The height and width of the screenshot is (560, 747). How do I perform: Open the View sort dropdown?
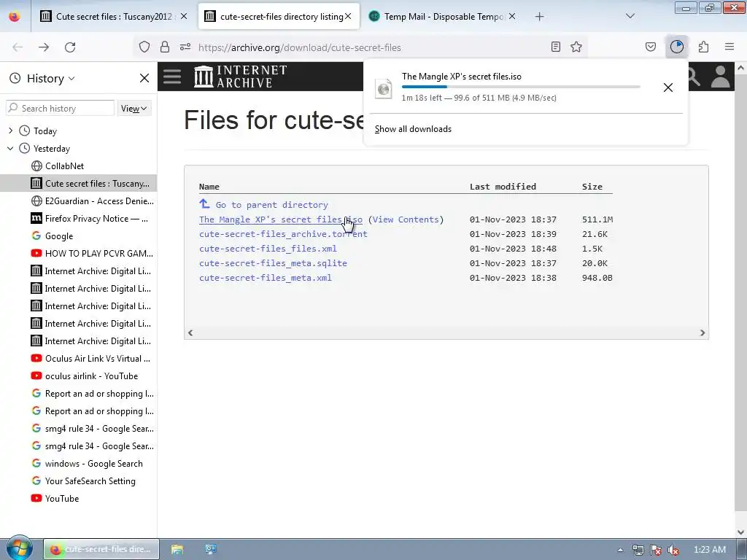134,109
